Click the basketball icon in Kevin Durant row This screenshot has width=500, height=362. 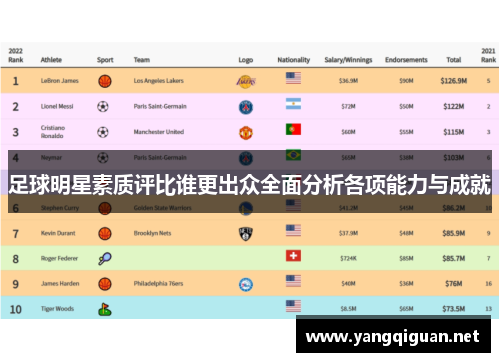tap(105, 233)
